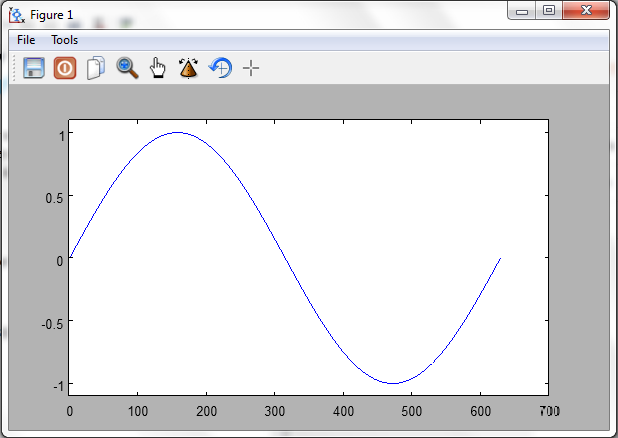Open the Tools menu
618x438 pixels.
coord(65,40)
